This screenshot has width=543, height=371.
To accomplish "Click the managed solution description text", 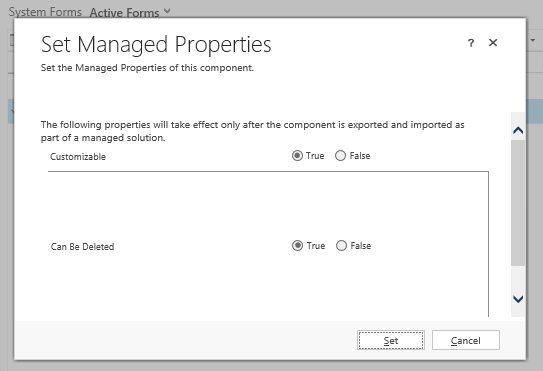I will click(252, 131).
